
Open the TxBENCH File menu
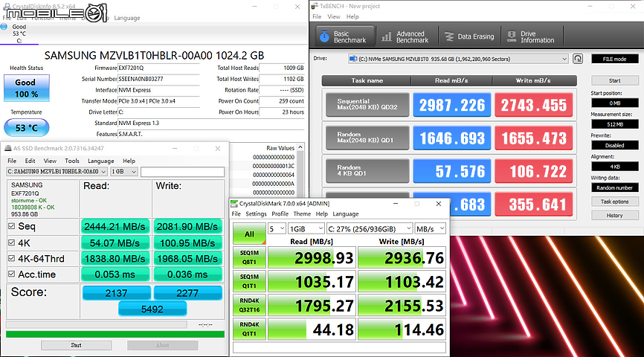click(x=317, y=16)
